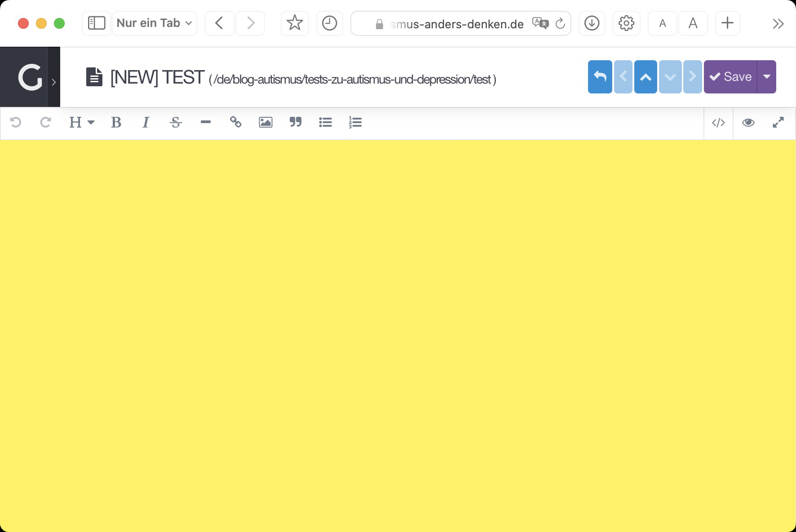Open the Headings dropdown in editor
The width and height of the screenshot is (796, 532).
pos(81,122)
